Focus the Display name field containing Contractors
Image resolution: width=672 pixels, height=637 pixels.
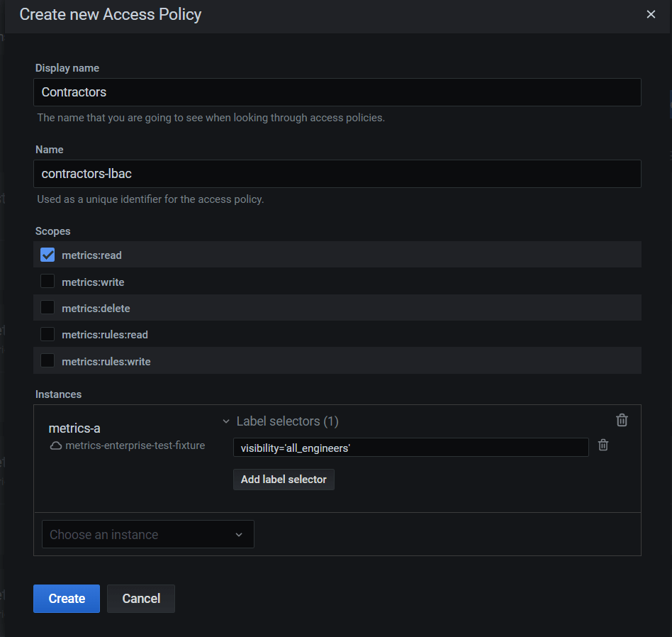tap(337, 92)
